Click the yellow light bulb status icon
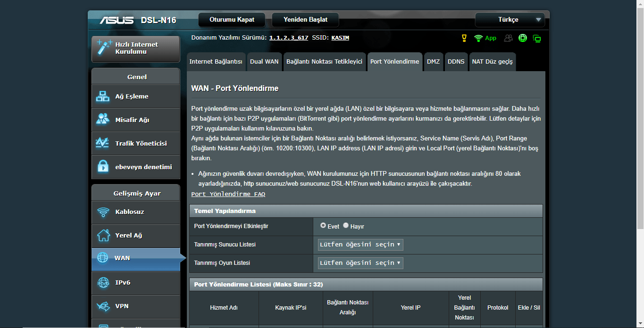 click(464, 38)
